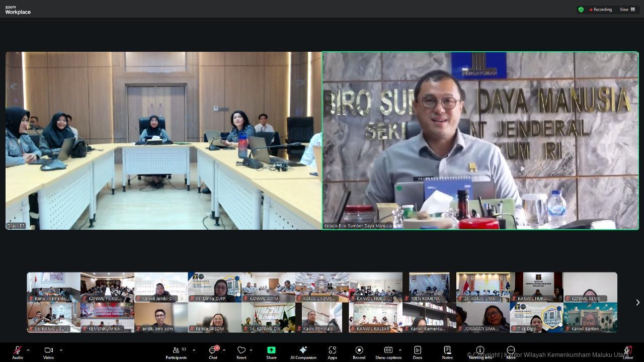Toggle Show captions CC button
Screen dimensions: 644x362
[388, 350]
